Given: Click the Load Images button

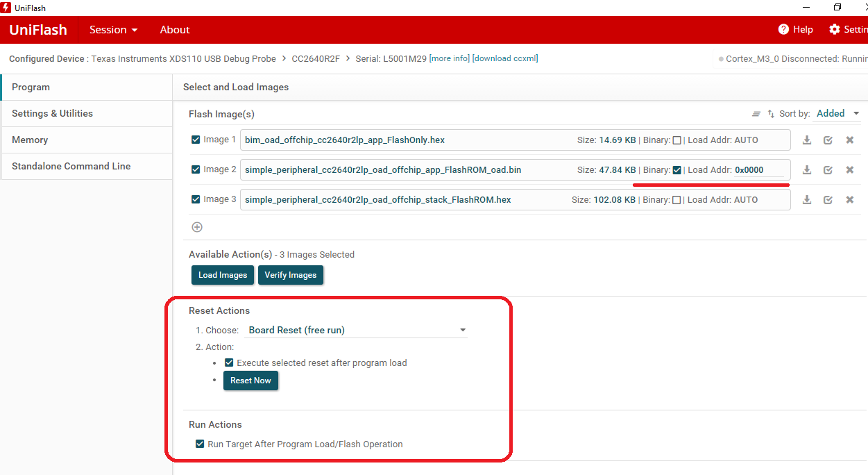Looking at the screenshot, I should click(223, 275).
